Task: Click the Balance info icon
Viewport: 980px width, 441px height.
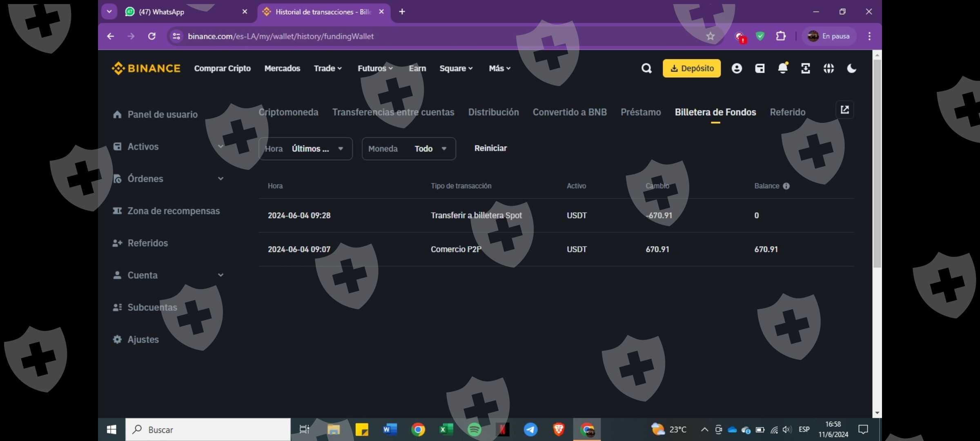Action: point(786,186)
